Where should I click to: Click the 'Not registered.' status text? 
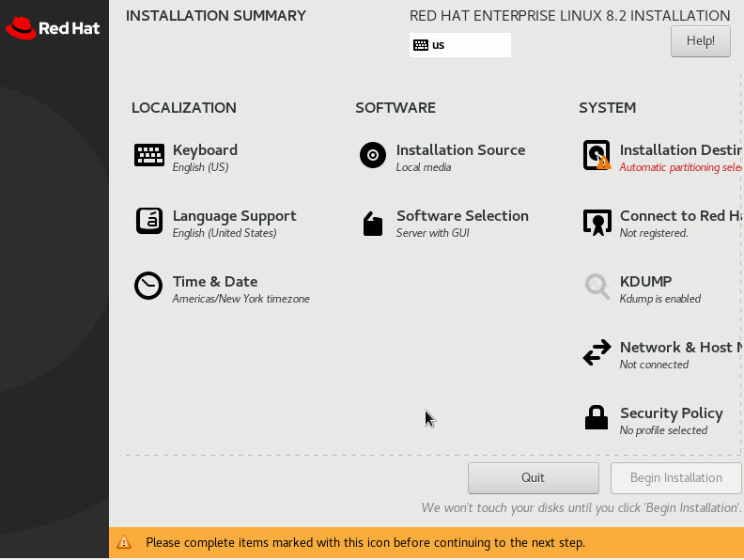click(x=654, y=233)
